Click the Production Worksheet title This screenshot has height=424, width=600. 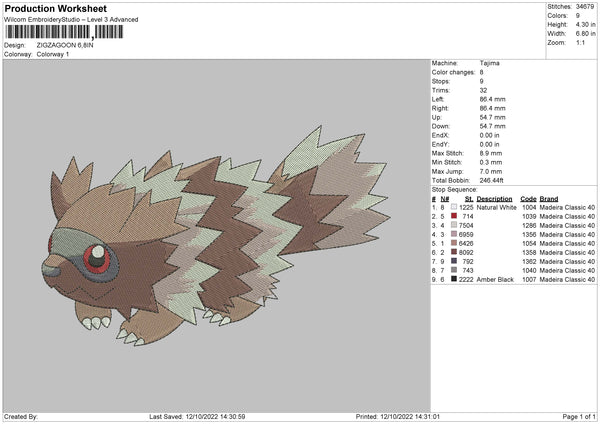tap(56, 8)
